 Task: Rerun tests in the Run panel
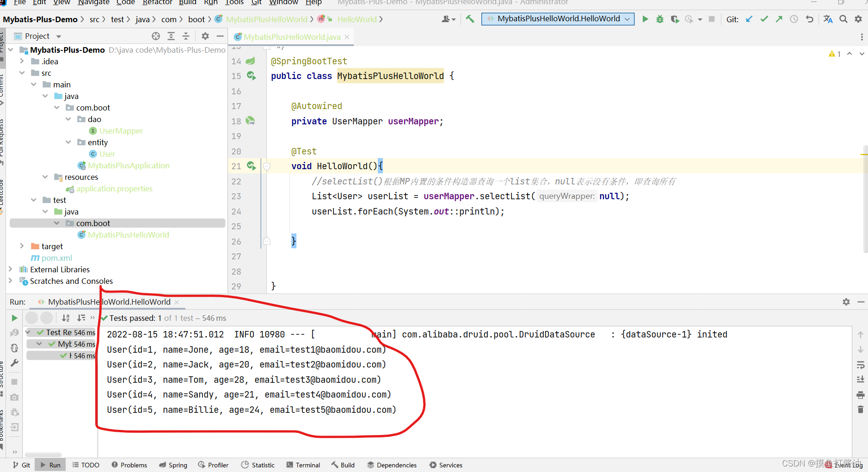(14, 318)
